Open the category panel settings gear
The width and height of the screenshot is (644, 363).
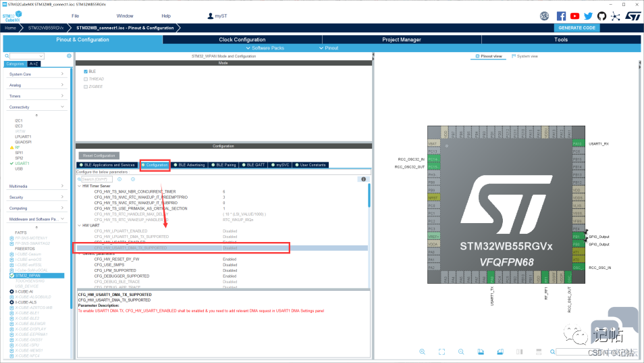69,56
